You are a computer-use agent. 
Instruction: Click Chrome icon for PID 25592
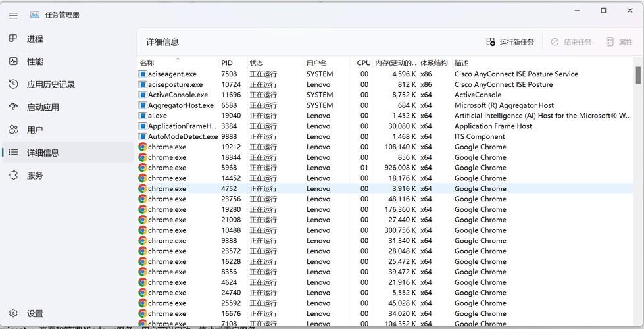143,303
